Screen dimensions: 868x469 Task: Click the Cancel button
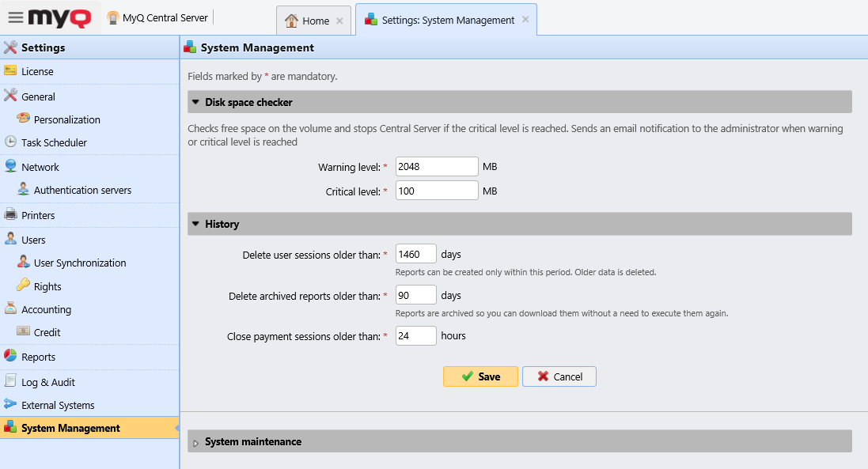(x=559, y=376)
